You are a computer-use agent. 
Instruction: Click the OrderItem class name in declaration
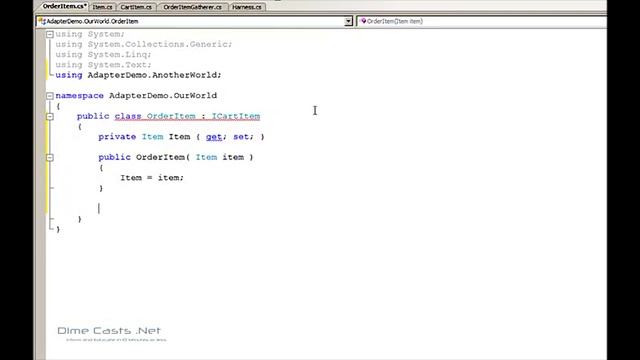171,116
